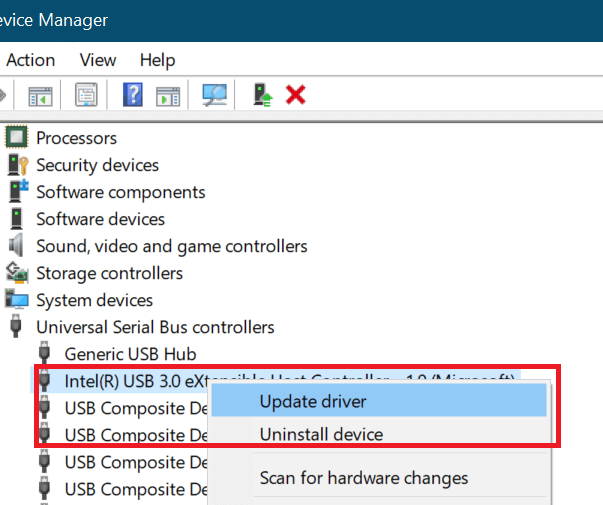Select the Generic USB Hub device

[130, 354]
